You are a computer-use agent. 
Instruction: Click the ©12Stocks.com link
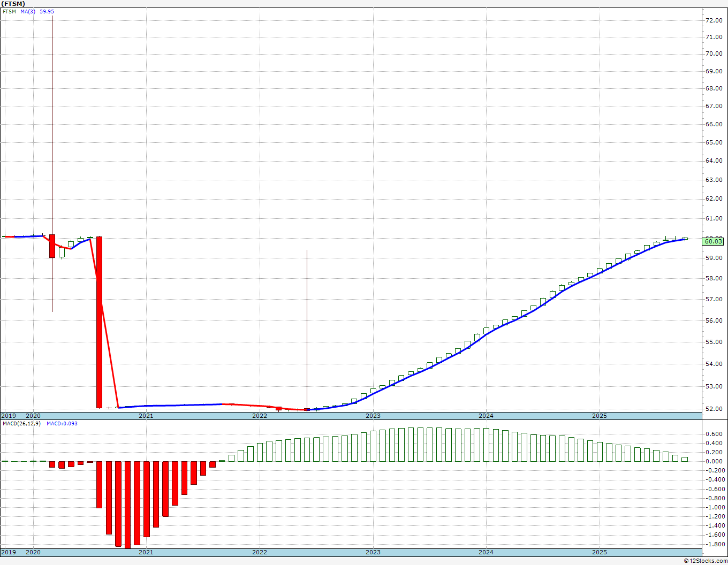tap(706, 561)
